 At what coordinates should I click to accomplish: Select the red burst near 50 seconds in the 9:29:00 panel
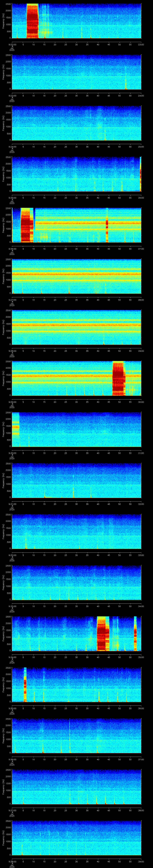tap(118, 378)
